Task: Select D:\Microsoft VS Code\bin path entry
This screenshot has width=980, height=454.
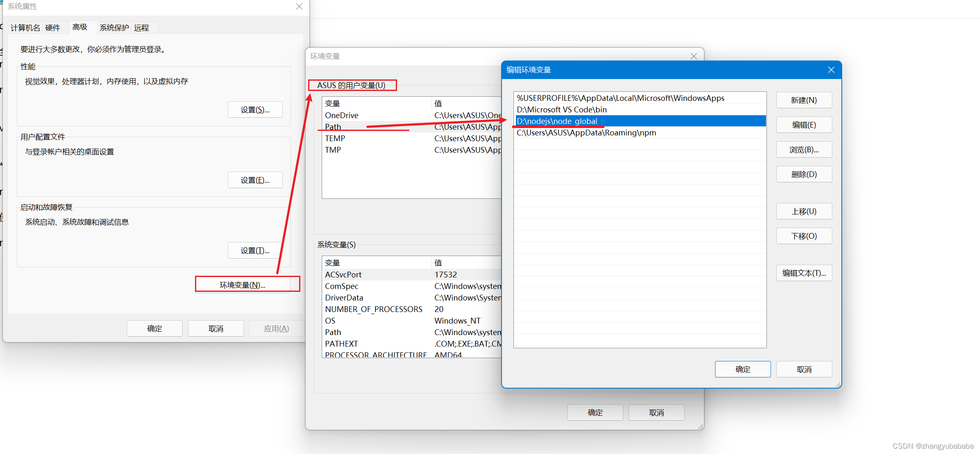Action: tap(562, 110)
